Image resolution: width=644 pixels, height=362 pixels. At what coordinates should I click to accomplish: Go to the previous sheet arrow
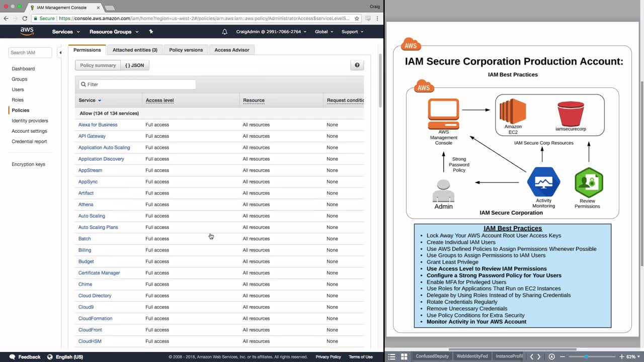[531, 356]
